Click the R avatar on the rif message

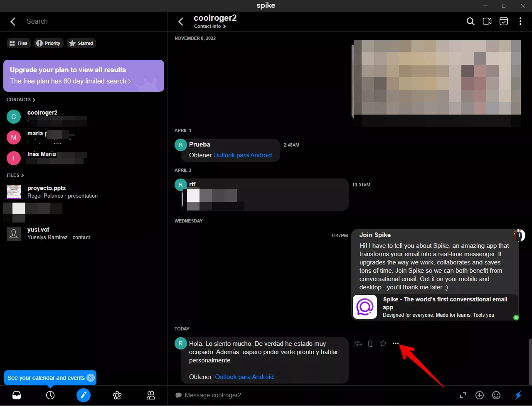click(180, 184)
